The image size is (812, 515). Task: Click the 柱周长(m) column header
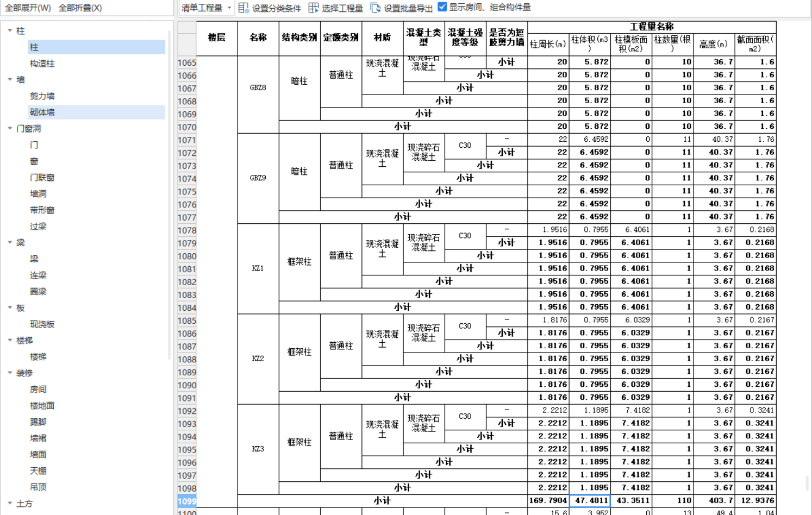click(548, 44)
